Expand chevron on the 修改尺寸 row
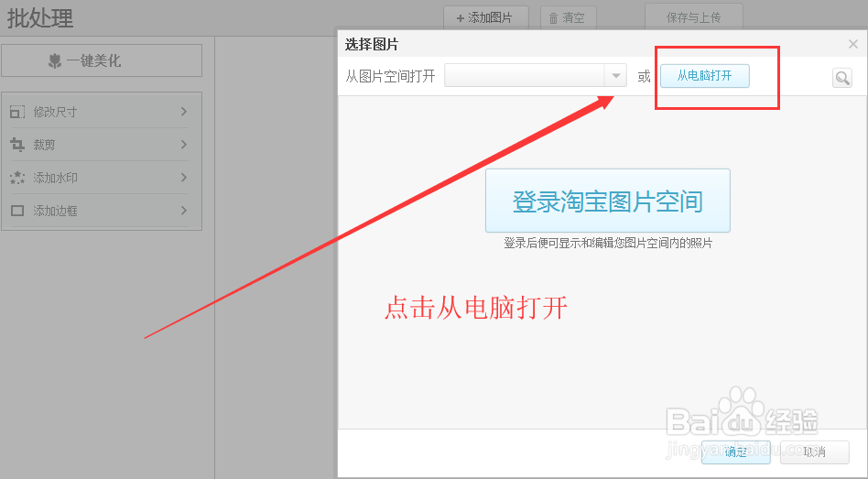This screenshot has height=479, width=868. [184, 112]
